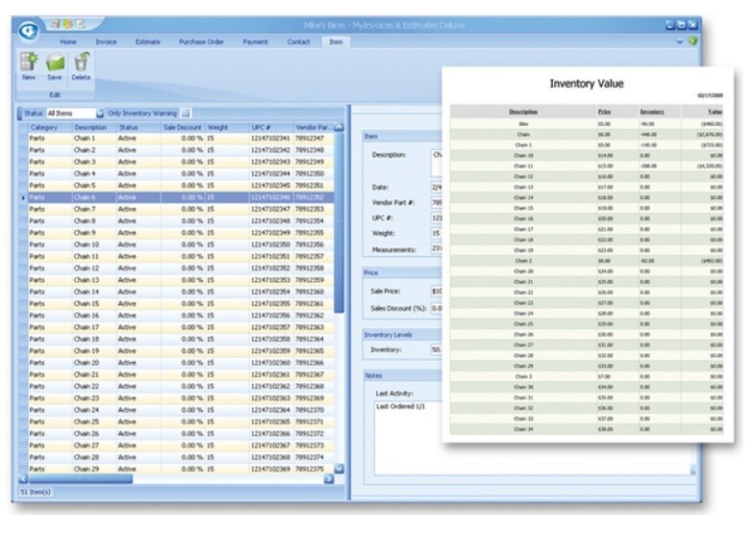The height and width of the screenshot is (539, 756).
Task: Select the Chain 29 row in item list
Action: click(181, 469)
